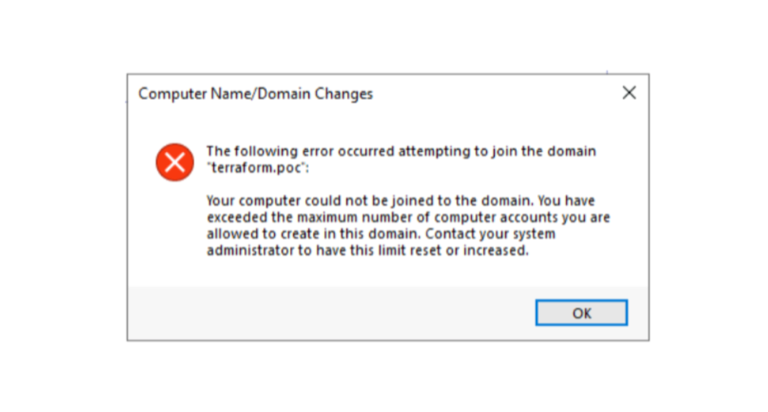Click the word "administrator" in the message
The height and width of the screenshot is (412, 768).
[251, 250]
